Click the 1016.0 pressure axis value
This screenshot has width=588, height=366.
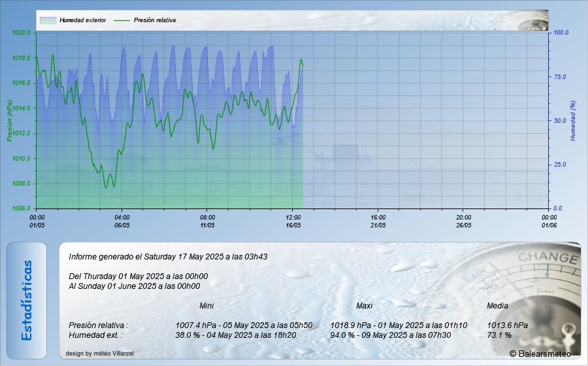coord(21,83)
